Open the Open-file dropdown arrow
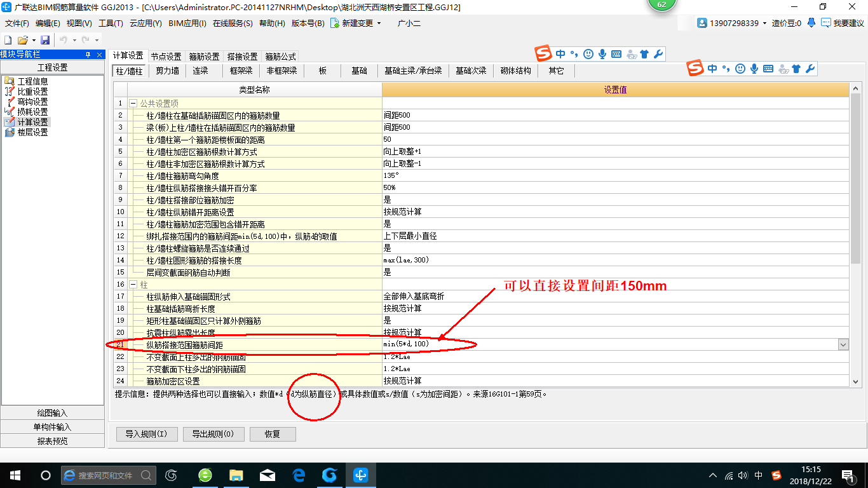 33,40
